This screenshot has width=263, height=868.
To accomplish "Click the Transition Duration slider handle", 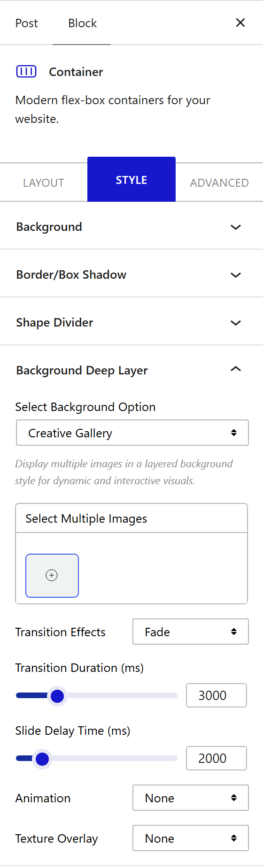I will coord(57,696).
